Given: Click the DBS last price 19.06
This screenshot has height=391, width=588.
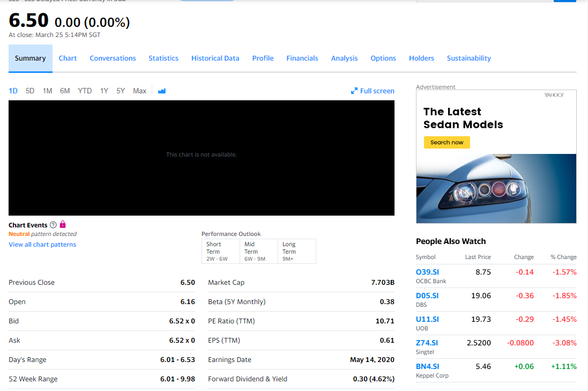Looking at the screenshot, I should point(481,296).
